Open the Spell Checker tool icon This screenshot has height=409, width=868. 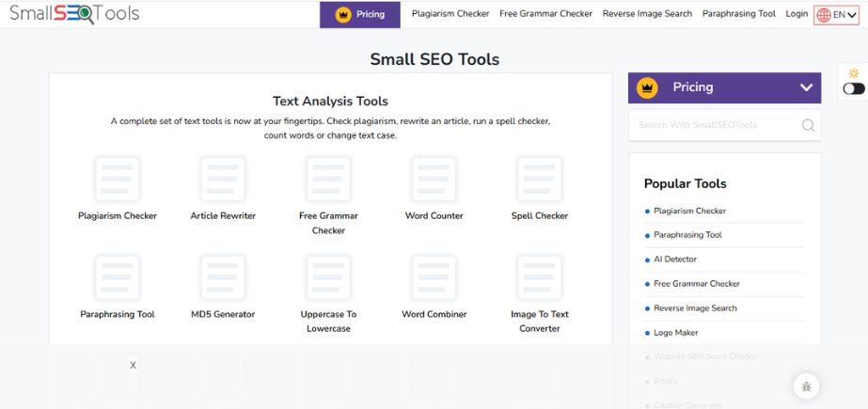click(539, 180)
